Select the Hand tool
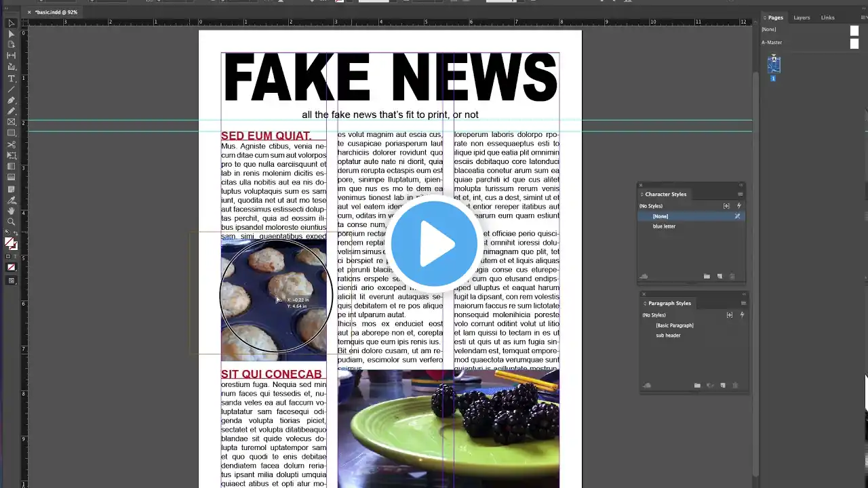This screenshot has width=868, height=488. pos(12,211)
